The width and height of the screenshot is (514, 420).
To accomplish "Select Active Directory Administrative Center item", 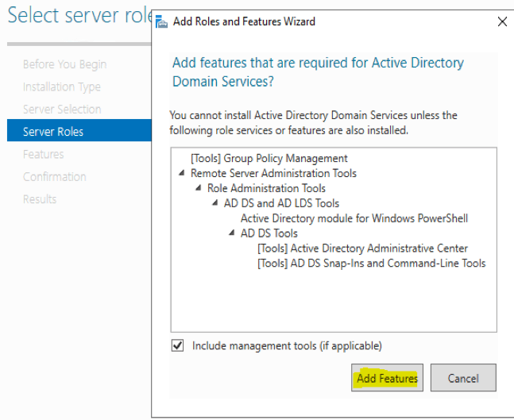I will click(362, 249).
